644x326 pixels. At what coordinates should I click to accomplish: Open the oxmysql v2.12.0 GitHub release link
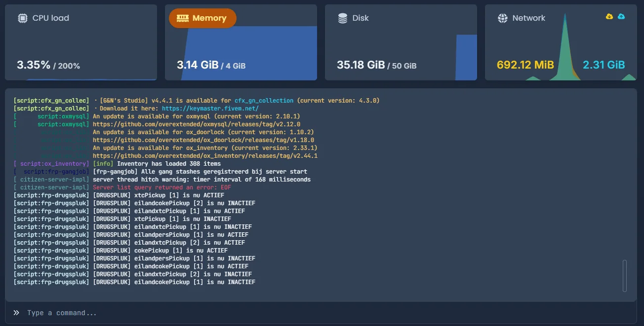coord(197,124)
